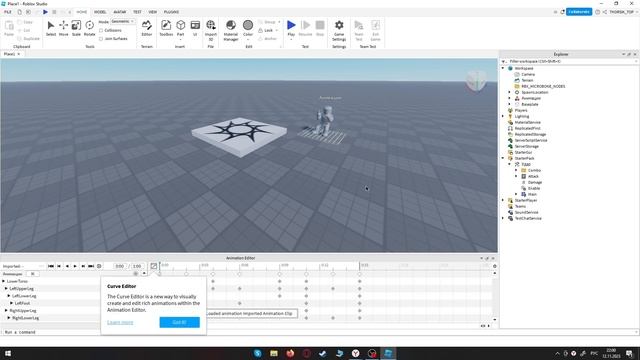Select the Move tool in ribbon
Screen dimensions: 640x360
tap(63, 28)
